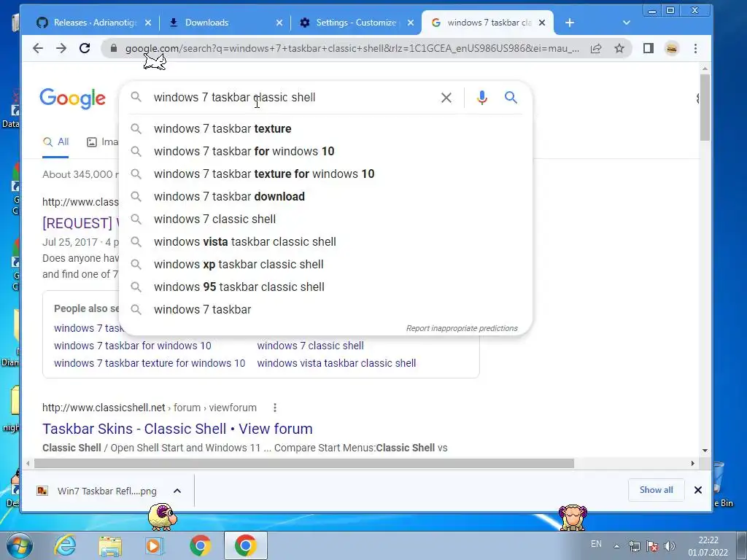Open the Chrome side panel icon
The width and height of the screenshot is (747, 560).
pos(649,48)
